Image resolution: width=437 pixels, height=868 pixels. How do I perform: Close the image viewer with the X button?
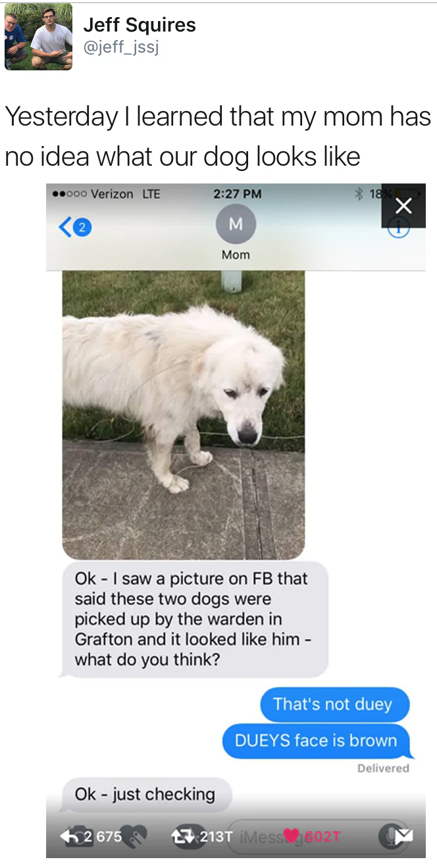[x=403, y=206]
